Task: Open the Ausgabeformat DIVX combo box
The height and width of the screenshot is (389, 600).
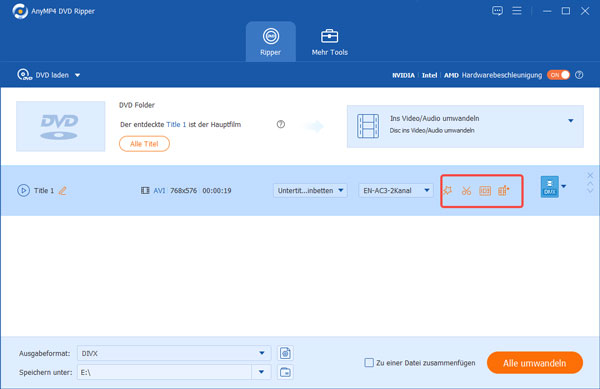Action: tap(174, 353)
